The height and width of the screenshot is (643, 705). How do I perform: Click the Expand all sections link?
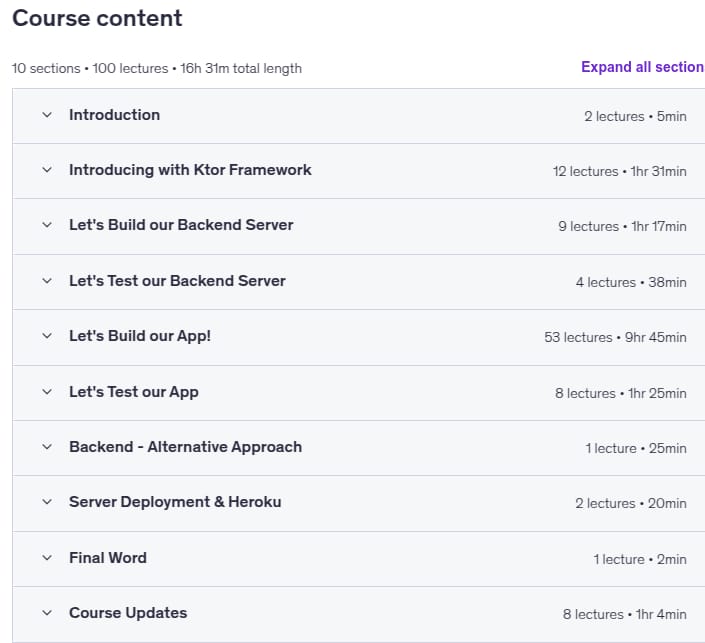[643, 67]
